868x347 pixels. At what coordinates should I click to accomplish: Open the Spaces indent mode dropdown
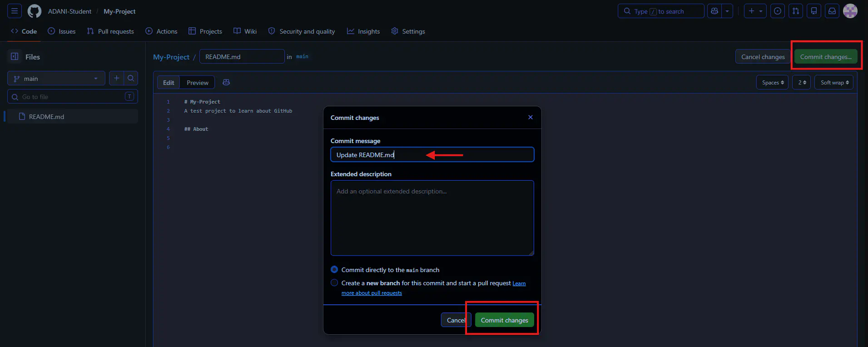[773, 82]
